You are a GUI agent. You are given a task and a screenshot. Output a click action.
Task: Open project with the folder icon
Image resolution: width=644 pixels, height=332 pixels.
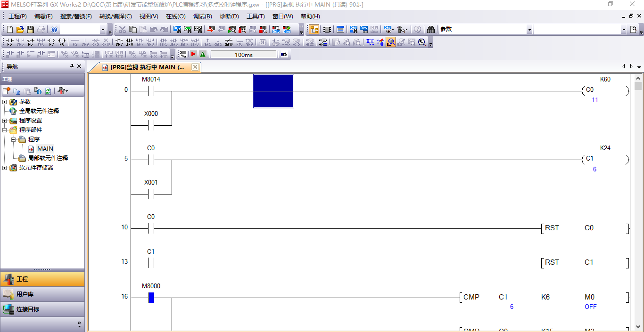tap(20, 30)
